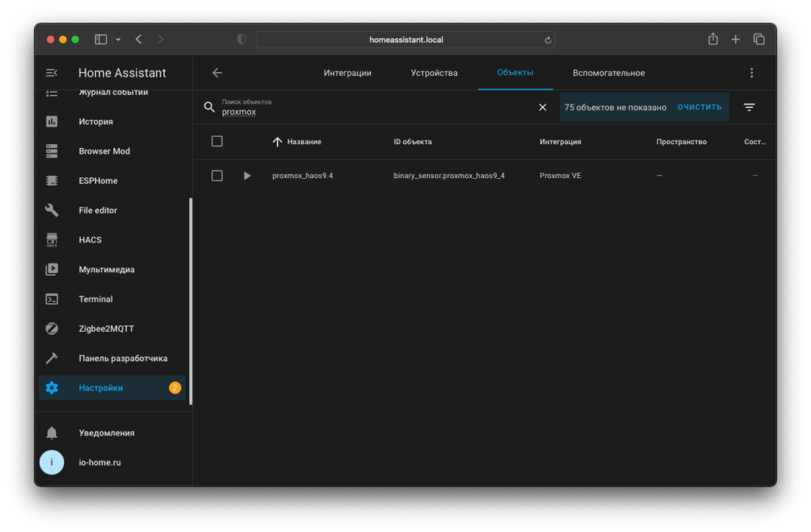Click the Настройки notification badge 2
811x532 pixels.
[x=175, y=388]
